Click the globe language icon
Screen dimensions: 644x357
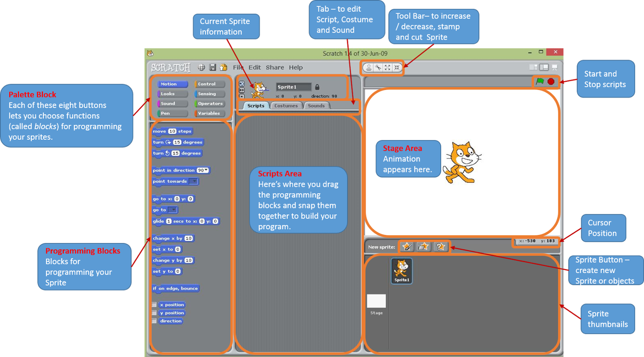(201, 67)
